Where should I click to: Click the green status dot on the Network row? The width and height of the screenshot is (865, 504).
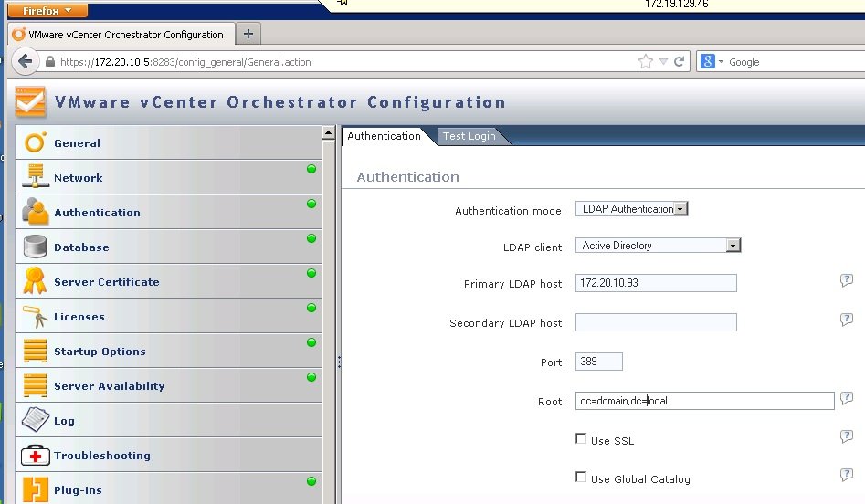click(x=311, y=169)
